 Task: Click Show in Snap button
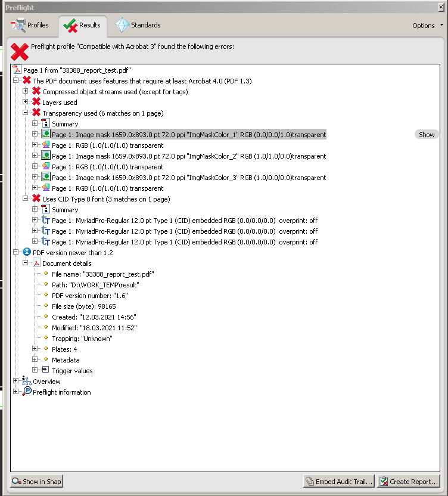click(37, 482)
